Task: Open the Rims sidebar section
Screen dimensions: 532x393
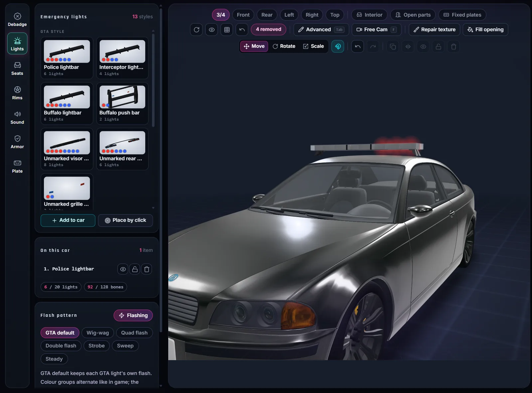Action: 17,93
